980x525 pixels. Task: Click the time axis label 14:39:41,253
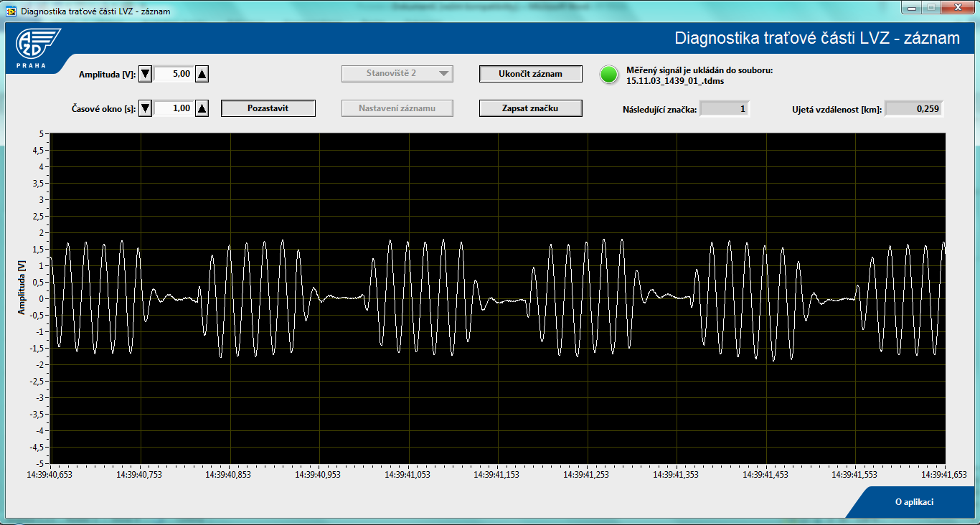click(x=587, y=474)
